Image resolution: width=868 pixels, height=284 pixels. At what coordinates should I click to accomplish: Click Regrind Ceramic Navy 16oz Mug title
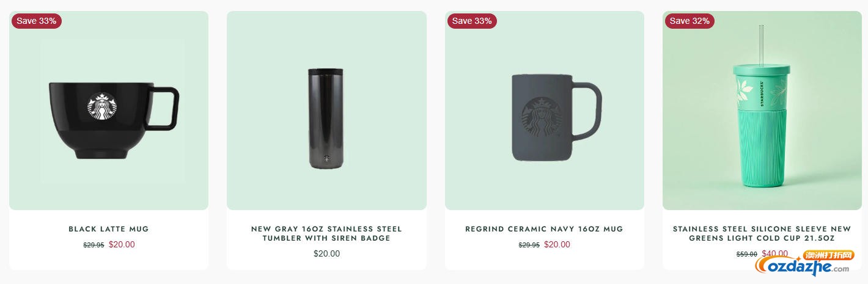pyautogui.click(x=544, y=229)
